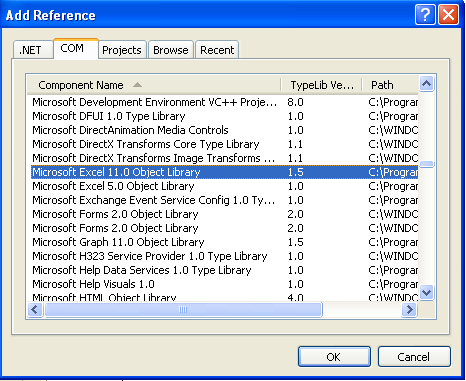Select Microsoft Excel 5.0 Object Library

pyautogui.click(x=224, y=186)
